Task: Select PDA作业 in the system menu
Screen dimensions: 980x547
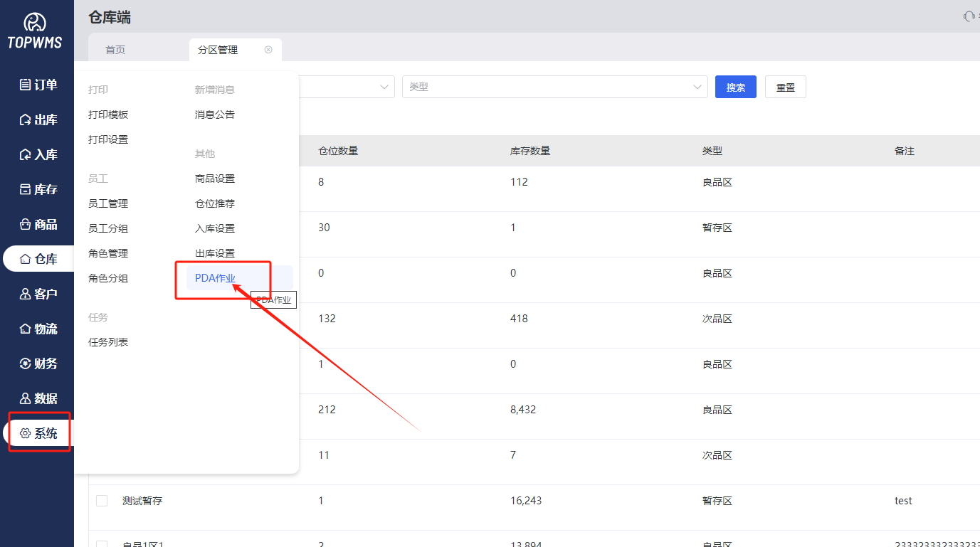Action: tap(215, 278)
